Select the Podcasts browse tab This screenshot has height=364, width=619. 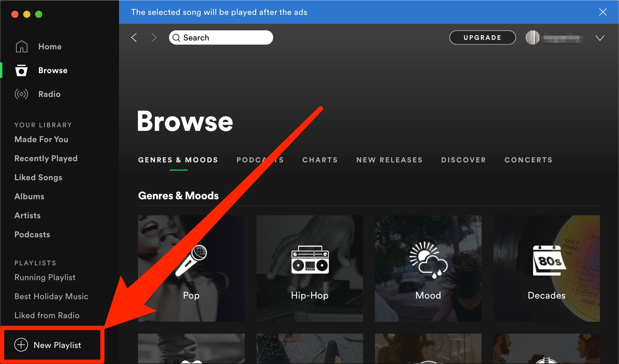coord(260,159)
